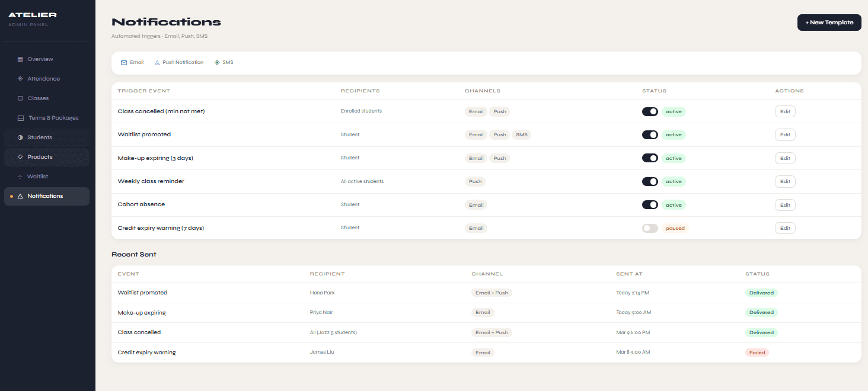
Task: Click the Notifications triangle icon in sidebar
Action: tap(20, 196)
